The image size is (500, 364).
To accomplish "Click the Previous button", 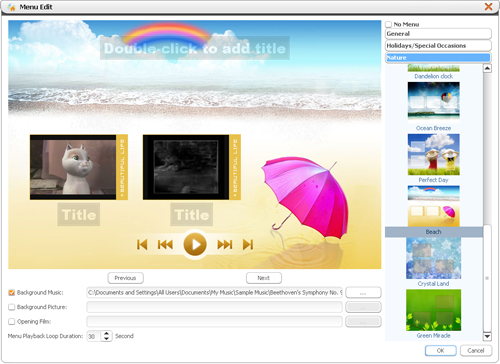I will (x=126, y=278).
